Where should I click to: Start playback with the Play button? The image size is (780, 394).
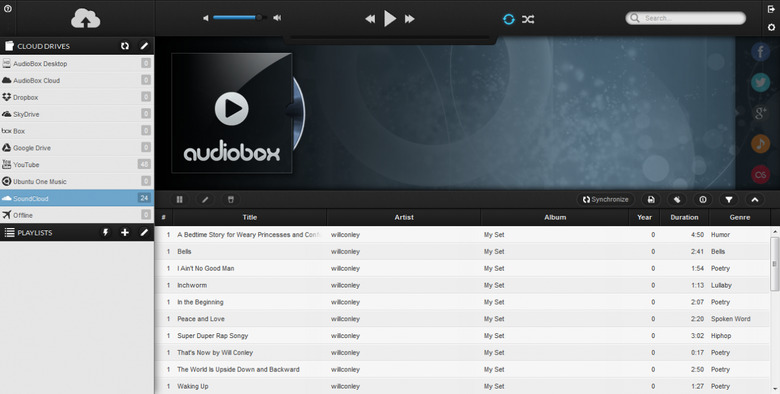click(390, 19)
